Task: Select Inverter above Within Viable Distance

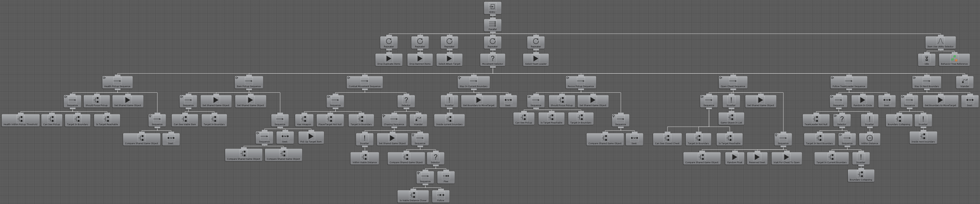Action: [365, 139]
